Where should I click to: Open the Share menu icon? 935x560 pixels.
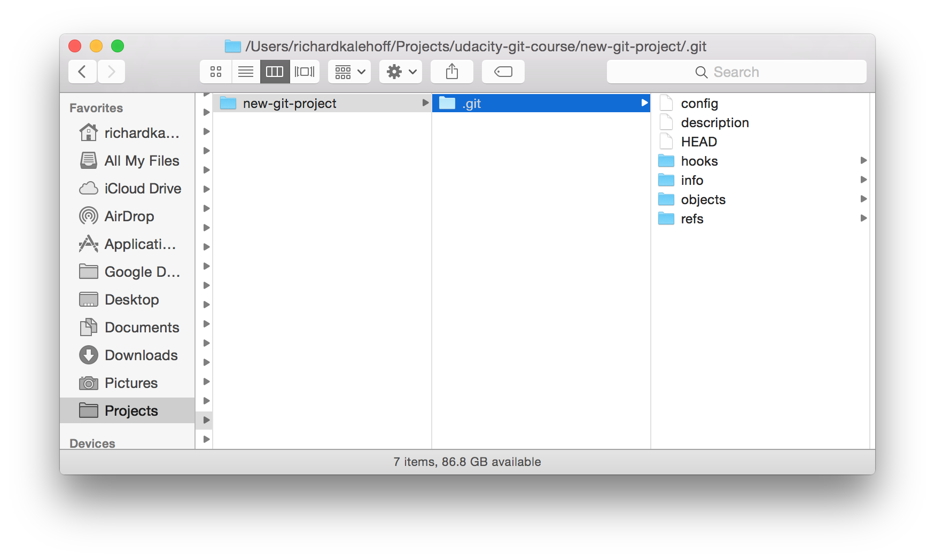[451, 71]
